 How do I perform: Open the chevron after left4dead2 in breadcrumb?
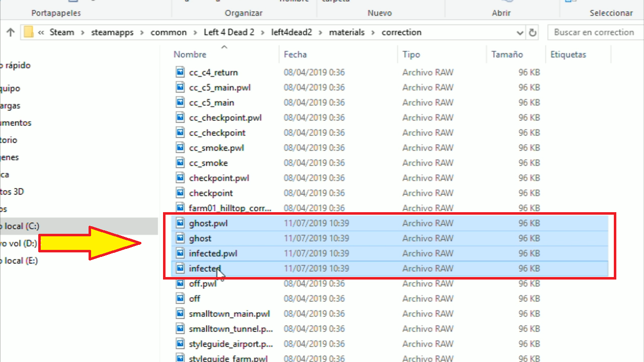tap(320, 32)
